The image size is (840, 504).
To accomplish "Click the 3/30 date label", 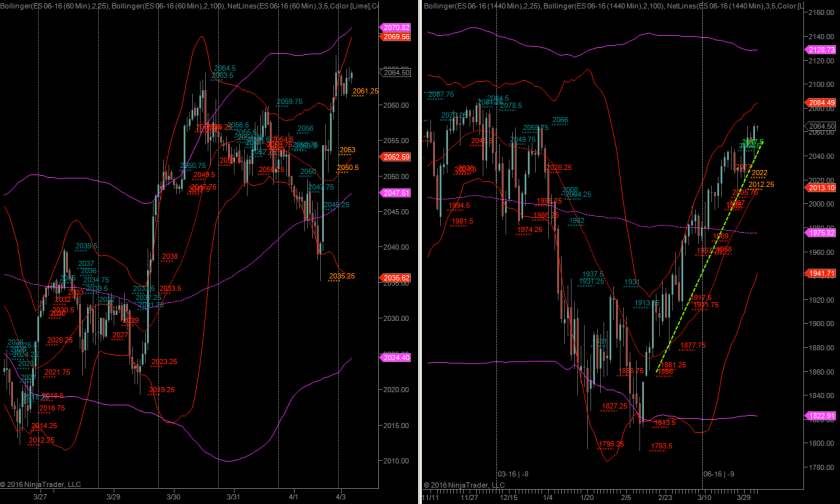I will coord(173,497).
